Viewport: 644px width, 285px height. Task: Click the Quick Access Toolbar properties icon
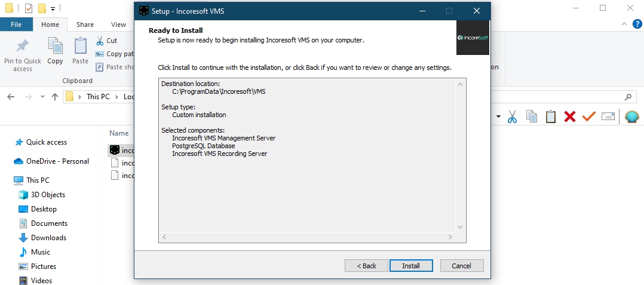point(28,8)
